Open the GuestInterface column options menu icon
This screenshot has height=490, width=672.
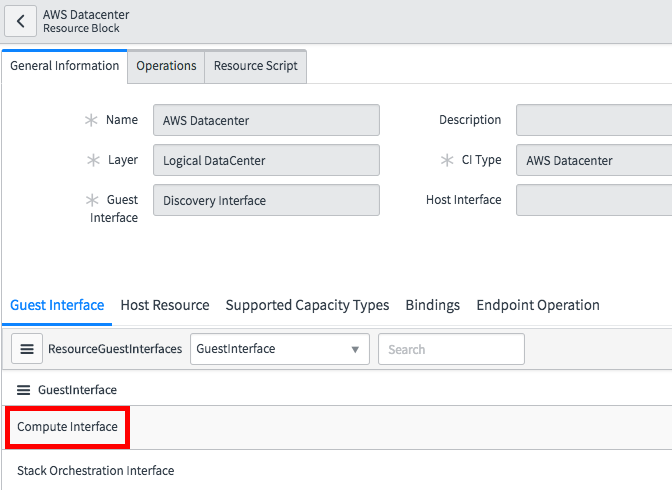[24, 390]
